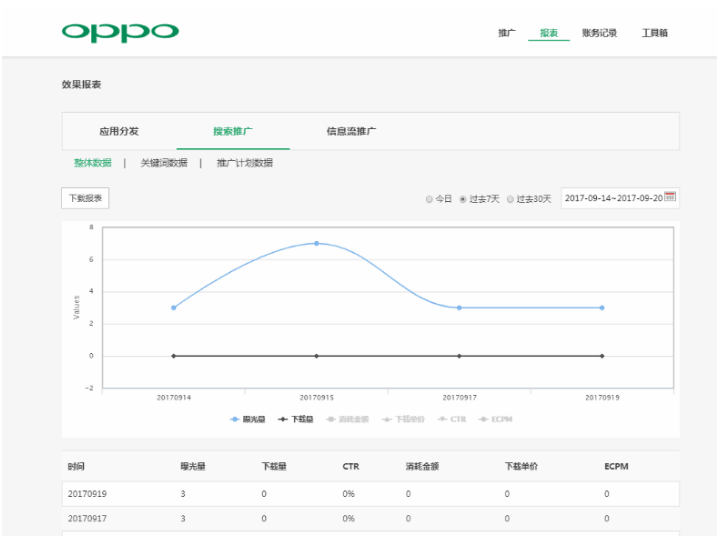This screenshot has width=722, height=542.
Task: Open the 账务记录 navigation menu
Action: pos(600,33)
